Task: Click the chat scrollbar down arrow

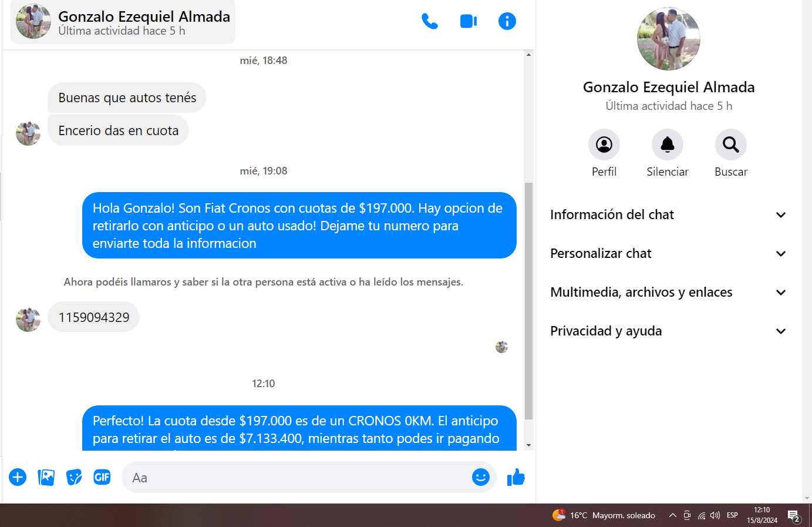Action: [x=529, y=445]
